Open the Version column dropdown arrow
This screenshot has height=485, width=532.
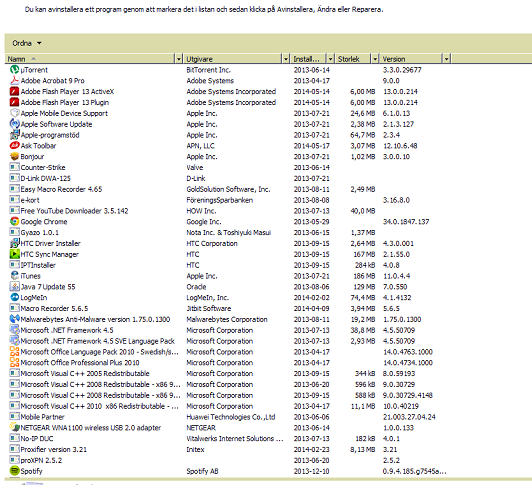tap(446, 59)
